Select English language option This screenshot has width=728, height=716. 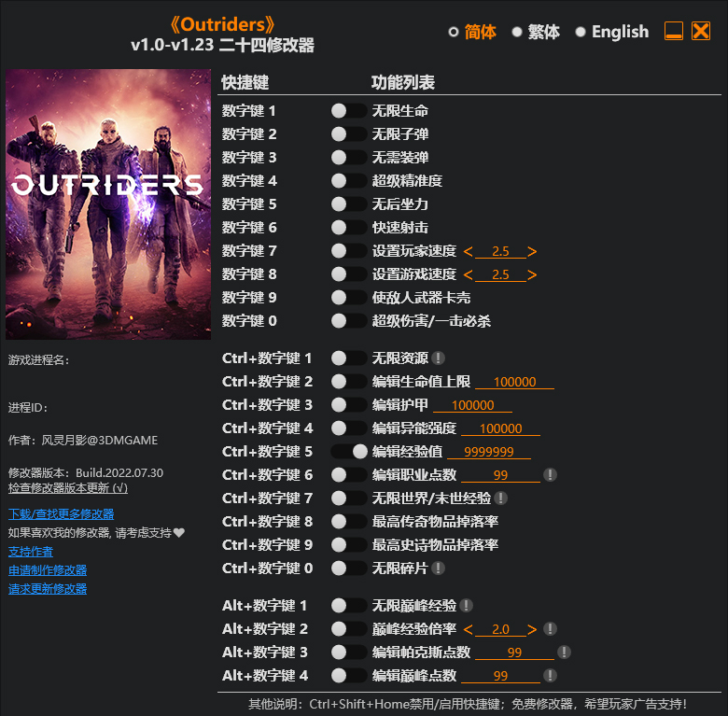click(612, 32)
